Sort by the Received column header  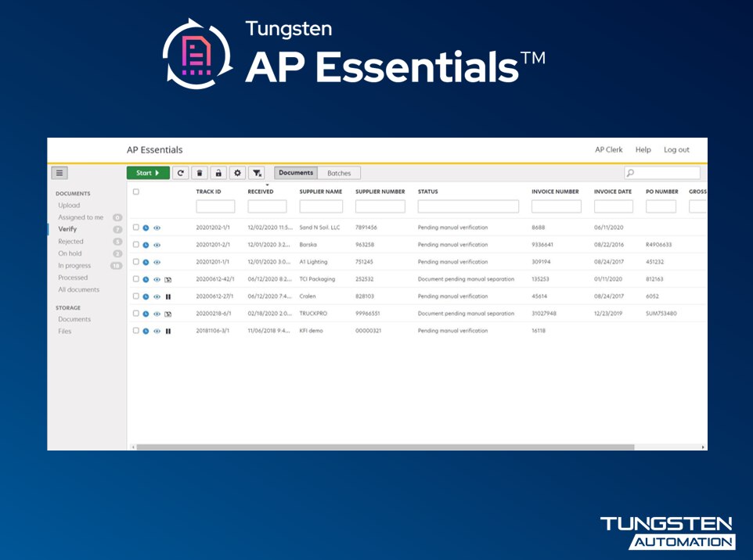point(261,192)
